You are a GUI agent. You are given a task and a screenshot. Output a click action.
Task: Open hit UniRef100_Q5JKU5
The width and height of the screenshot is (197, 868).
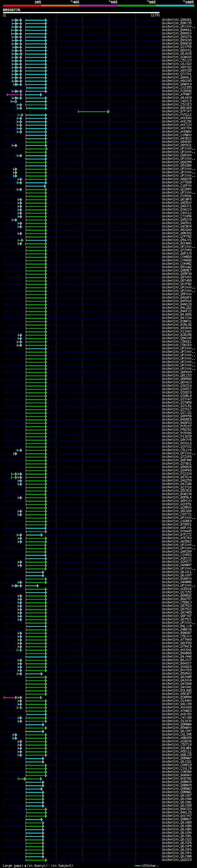pos(177,54)
